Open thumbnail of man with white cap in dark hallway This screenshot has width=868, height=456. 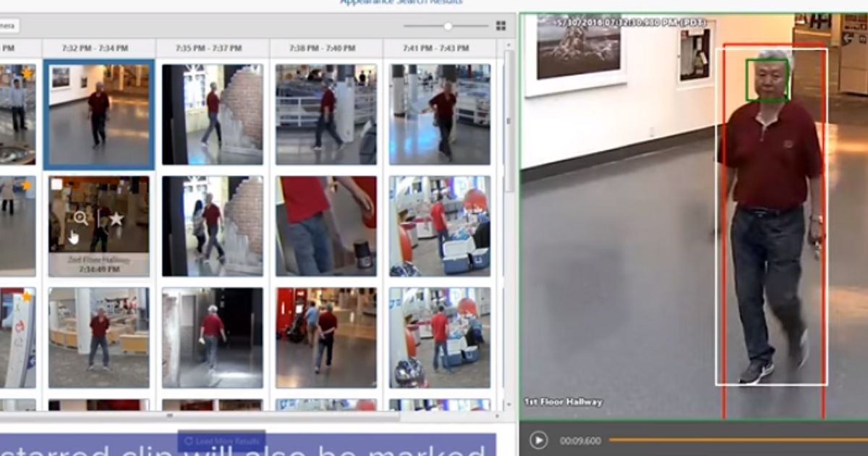pos(212,338)
